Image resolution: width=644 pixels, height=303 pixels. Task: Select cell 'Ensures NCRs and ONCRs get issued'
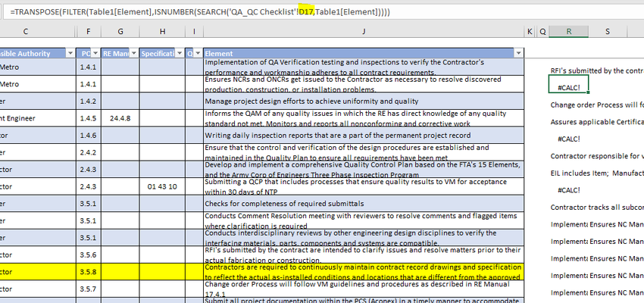pos(364,84)
